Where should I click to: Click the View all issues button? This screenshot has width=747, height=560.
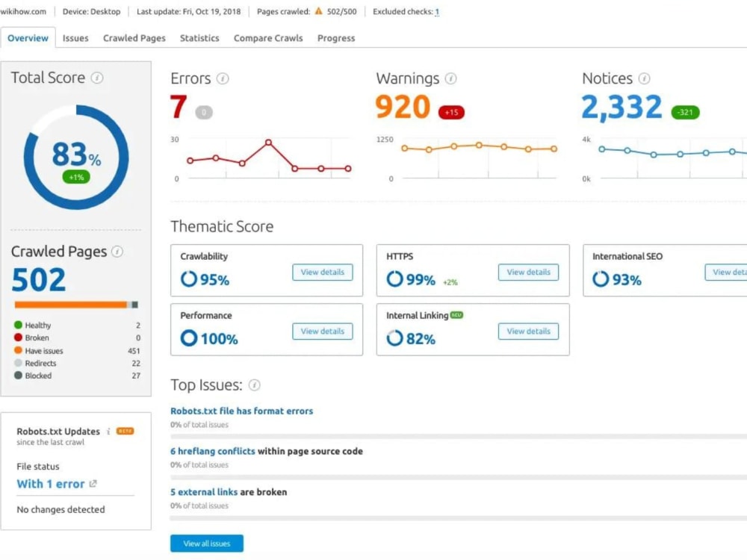[x=207, y=544]
